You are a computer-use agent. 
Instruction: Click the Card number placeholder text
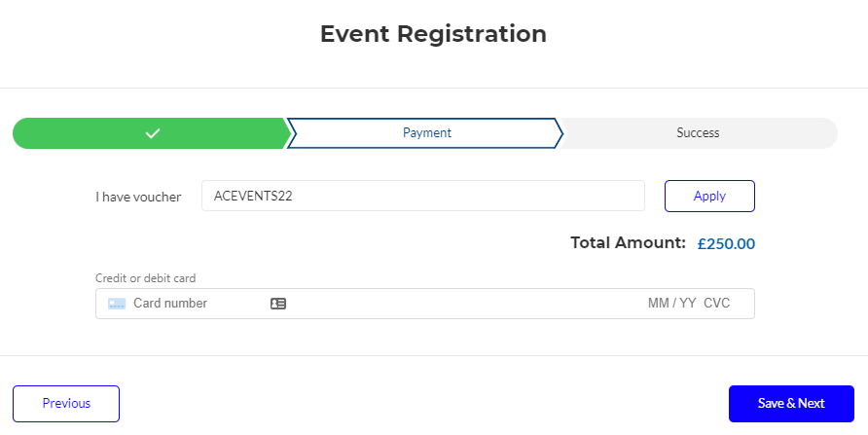click(170, 304)
